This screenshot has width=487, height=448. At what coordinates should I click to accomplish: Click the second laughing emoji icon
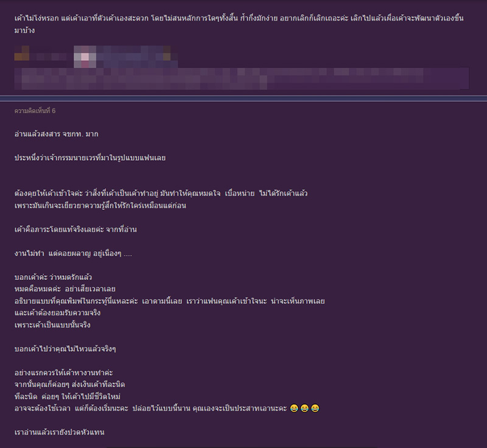(304, 408)
